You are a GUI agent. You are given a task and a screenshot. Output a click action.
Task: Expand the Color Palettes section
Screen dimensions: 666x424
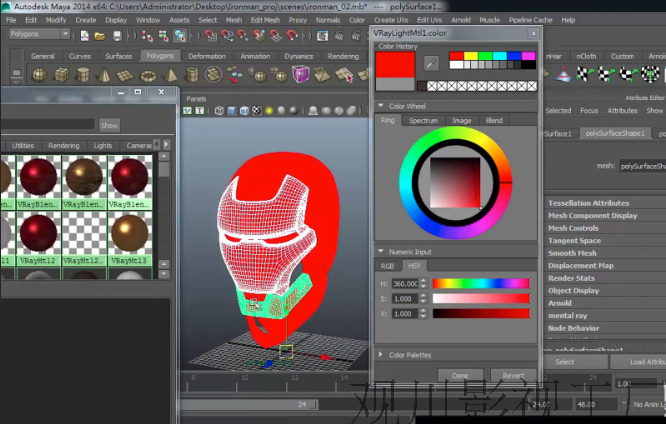click(381, 354)
